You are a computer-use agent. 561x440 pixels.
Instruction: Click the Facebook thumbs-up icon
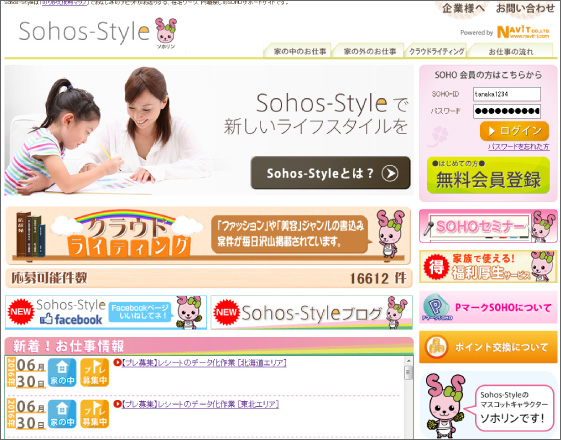[x=47, y=318]
